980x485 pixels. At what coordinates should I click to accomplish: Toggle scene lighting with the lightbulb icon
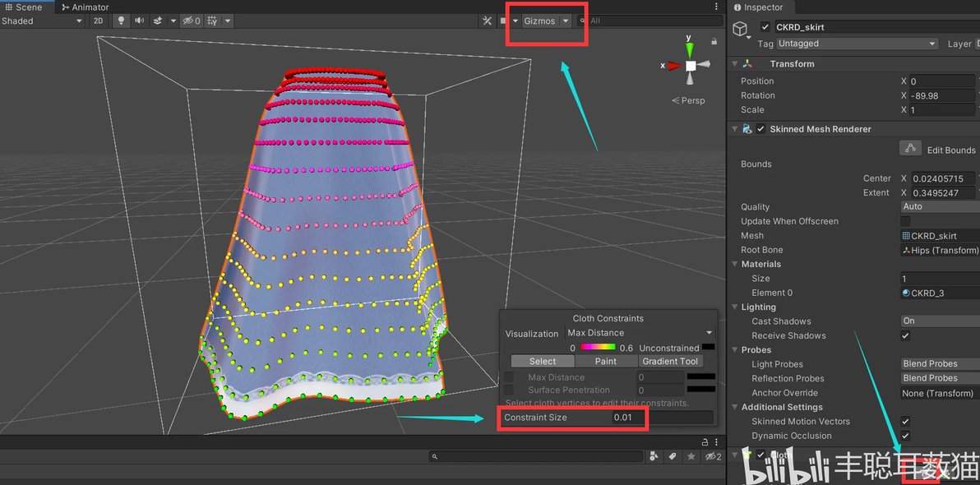pyautogui.click(x=121, y=21)
